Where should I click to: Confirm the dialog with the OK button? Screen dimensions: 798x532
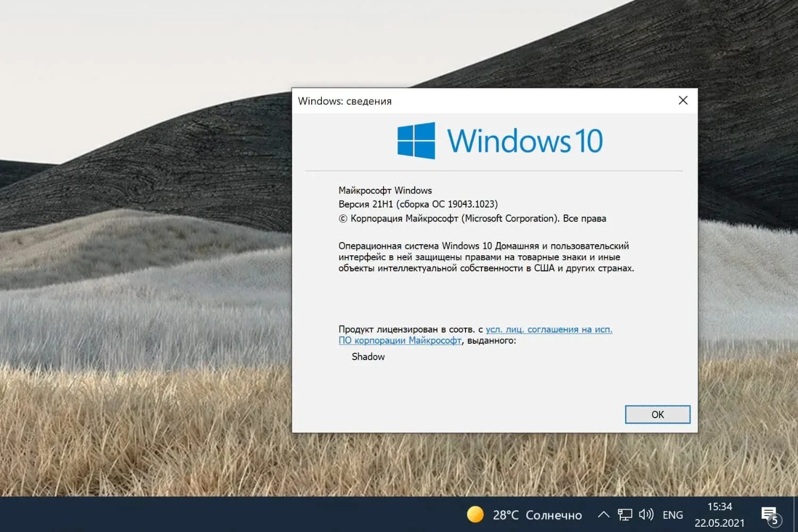pos(658,414)
